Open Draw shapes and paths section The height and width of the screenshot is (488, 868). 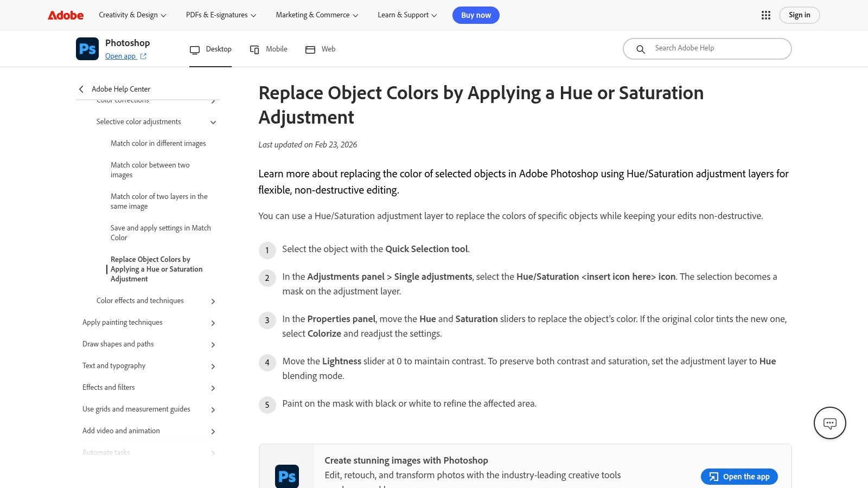pyautogui.click(x=118, y=344)
